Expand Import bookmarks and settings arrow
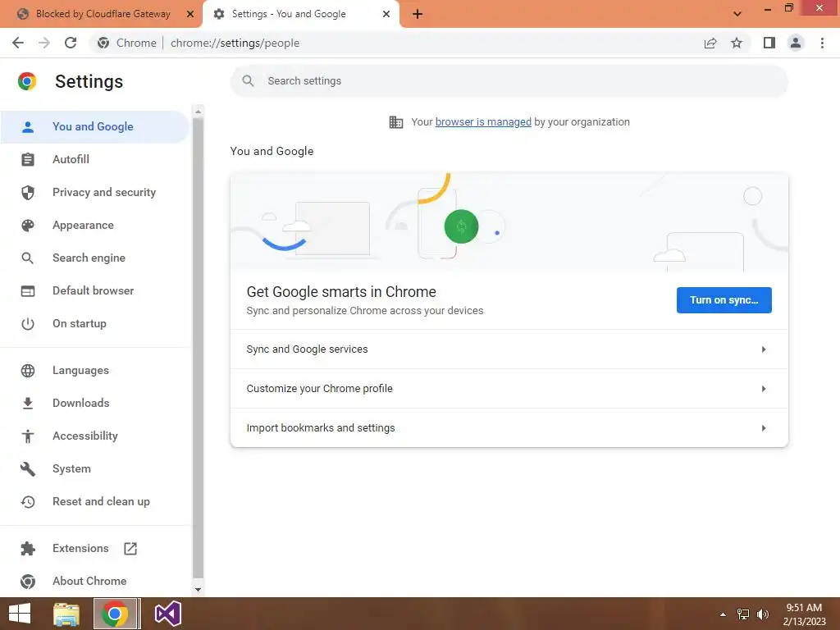The height and width of the screenshot is (630, 840). (764, 428)
